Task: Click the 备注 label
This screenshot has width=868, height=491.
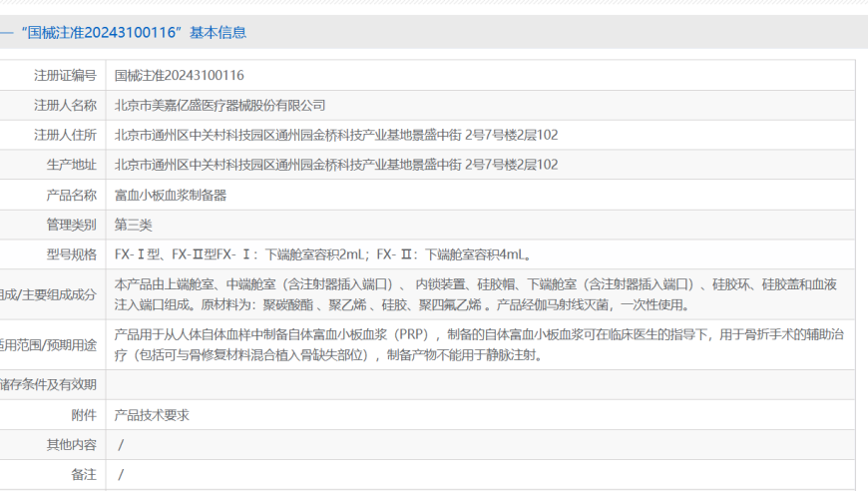Action: pos(84,475)
